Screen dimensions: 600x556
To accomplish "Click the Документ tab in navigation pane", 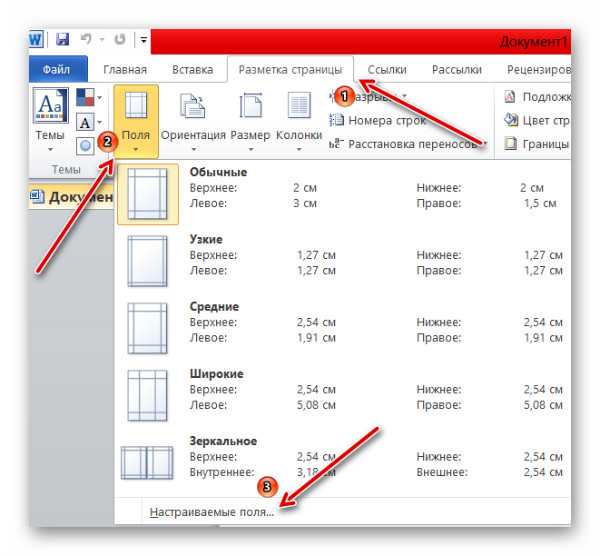I will [x=72, y=197].
